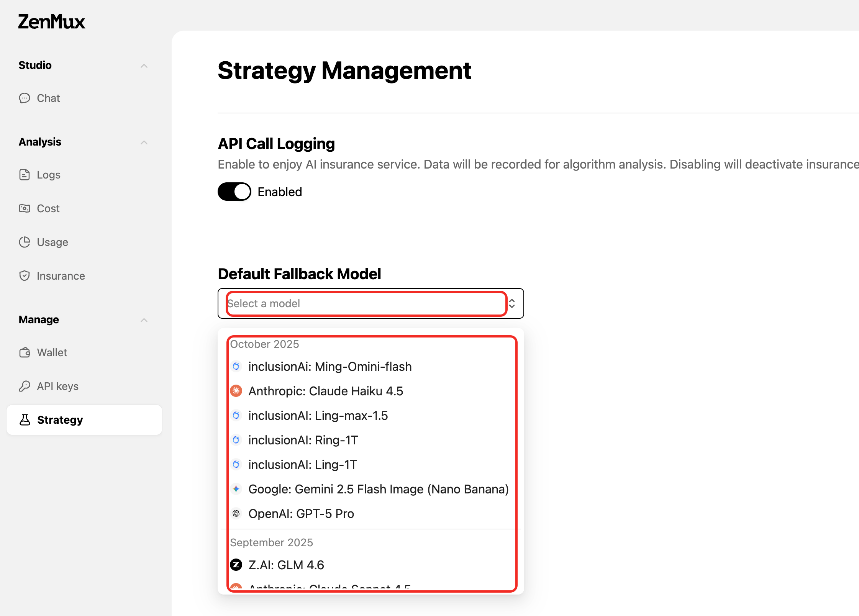859x616 pixels.
Task: Select the Wallet icon under Manage
Action: (x=25, y=352)
